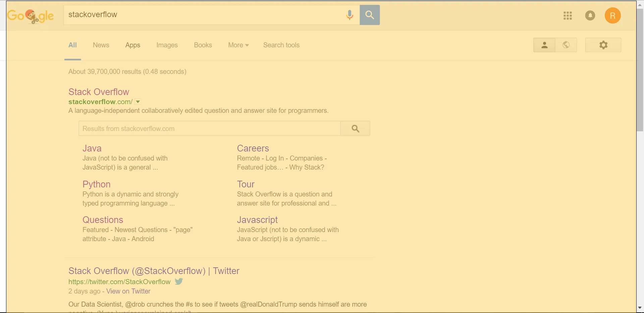Screen dimensions: 644x313
Task: Start voice search with the microphone icon
Action: coord(350,15)
